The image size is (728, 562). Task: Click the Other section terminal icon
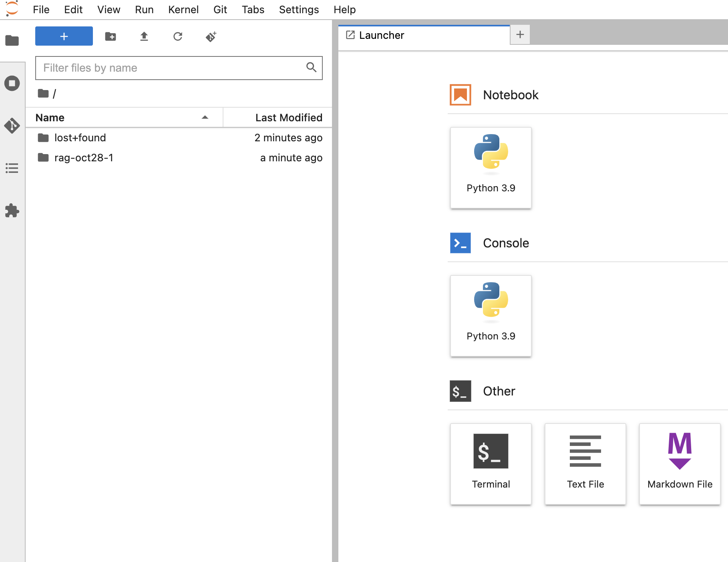tap(461, 391)
